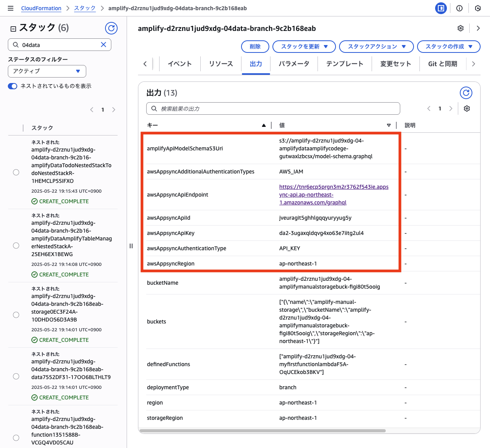Select the function1351588B stack radio button
Screen dimensions: 490x448
click(16, 438)
